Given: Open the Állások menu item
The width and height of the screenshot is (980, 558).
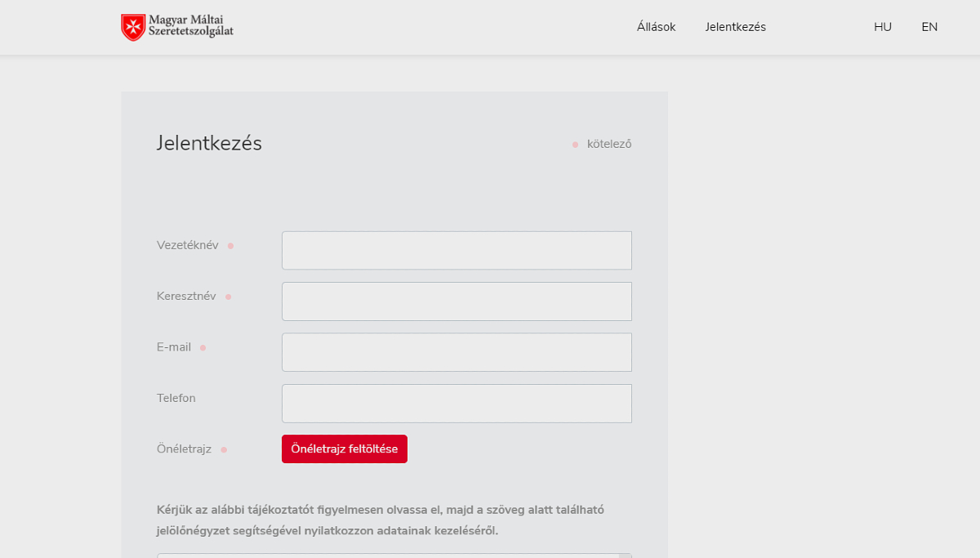Looking at the screenshot, I should coord(656,27).
